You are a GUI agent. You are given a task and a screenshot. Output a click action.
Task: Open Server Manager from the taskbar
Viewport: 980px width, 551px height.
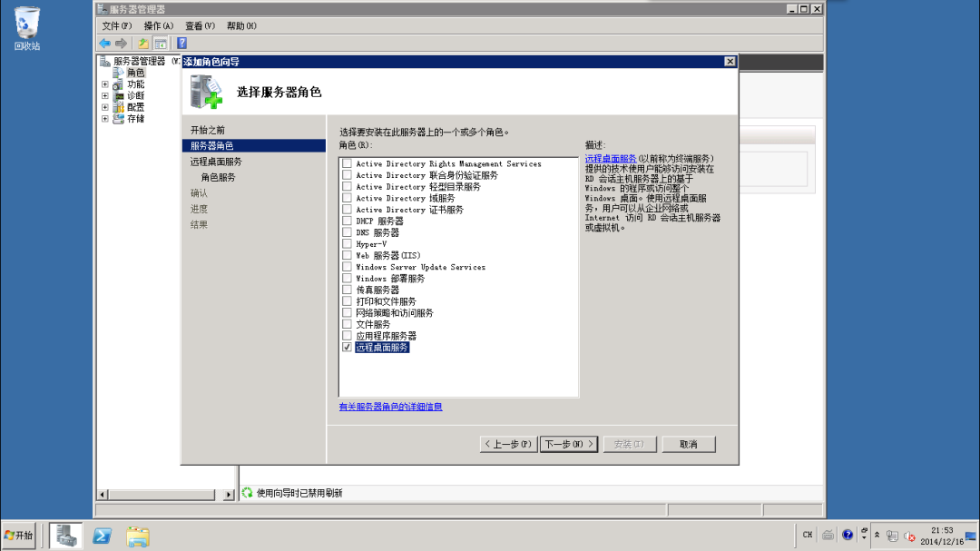click(66, 536)
